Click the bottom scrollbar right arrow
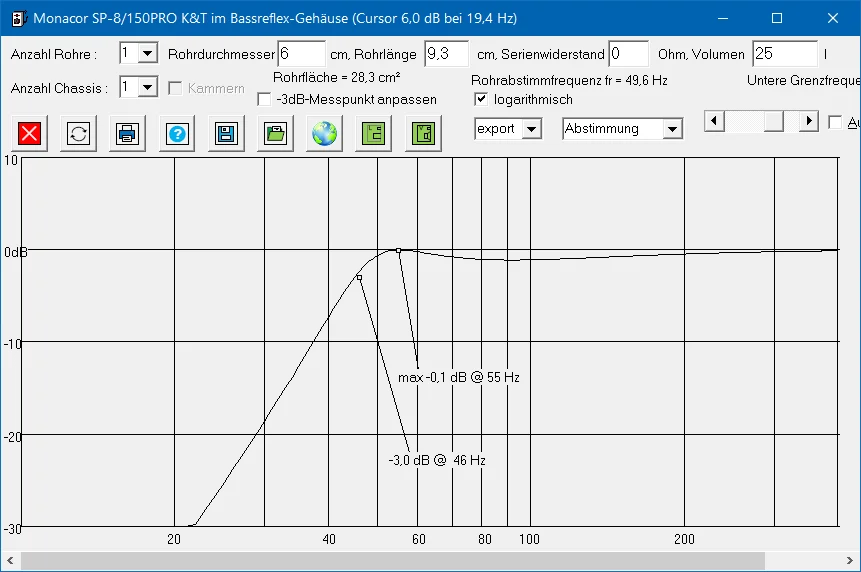Screen dimensions: 861x572 pos(850,561)
